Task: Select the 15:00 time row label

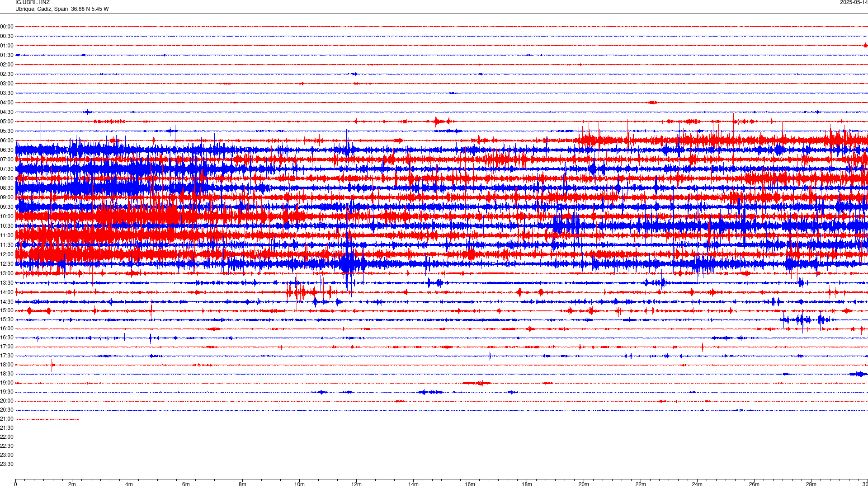Action: pyautogui.click(x=7, y=310)
